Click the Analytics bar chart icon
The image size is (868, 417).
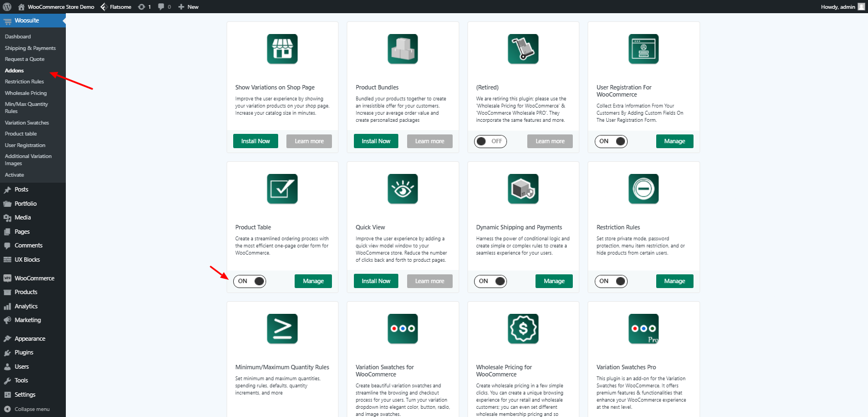click(7, 307)
